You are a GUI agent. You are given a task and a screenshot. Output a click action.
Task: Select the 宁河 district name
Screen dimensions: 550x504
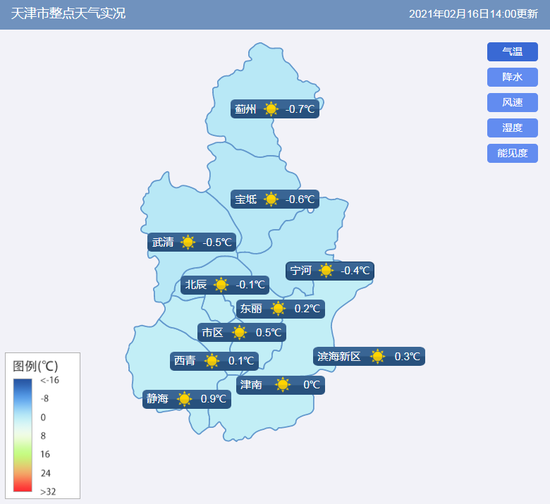pyautogui.click(x=301, y=270)
